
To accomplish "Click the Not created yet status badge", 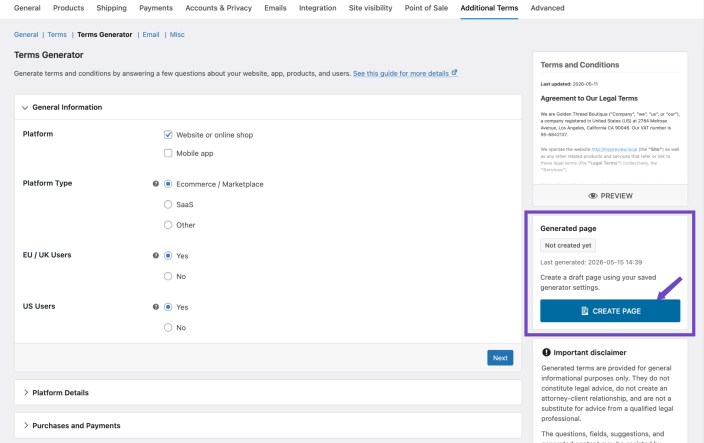I will coord(568,246).
